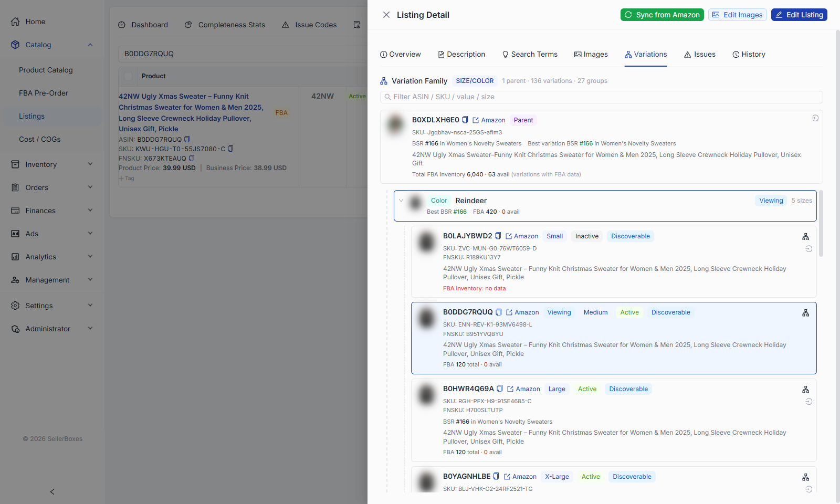
Task: Click Sync from Amazon button
Action: pos(662,15)
